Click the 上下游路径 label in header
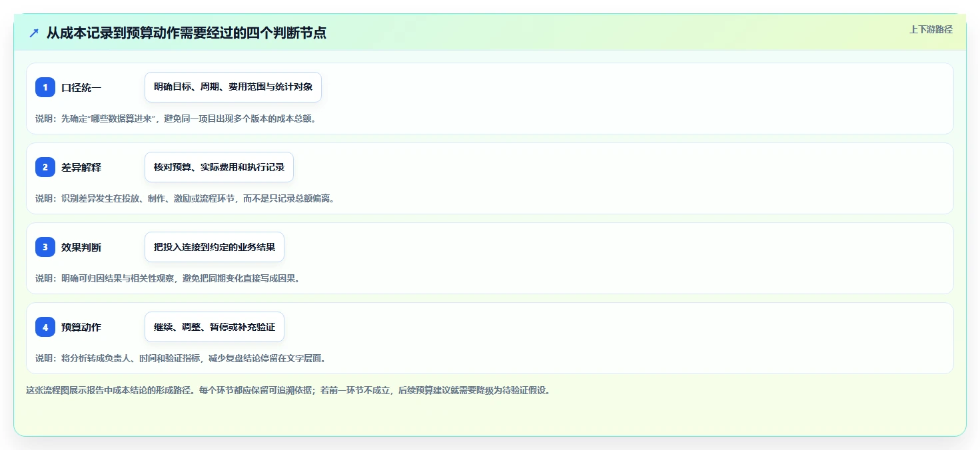The width and height of the screenshot is (980, 450). (931, 29)
